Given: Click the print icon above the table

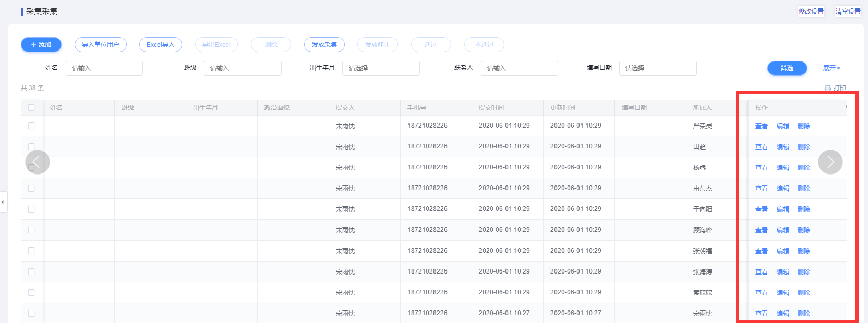Looking at the screenshot, I should [828, 88].
